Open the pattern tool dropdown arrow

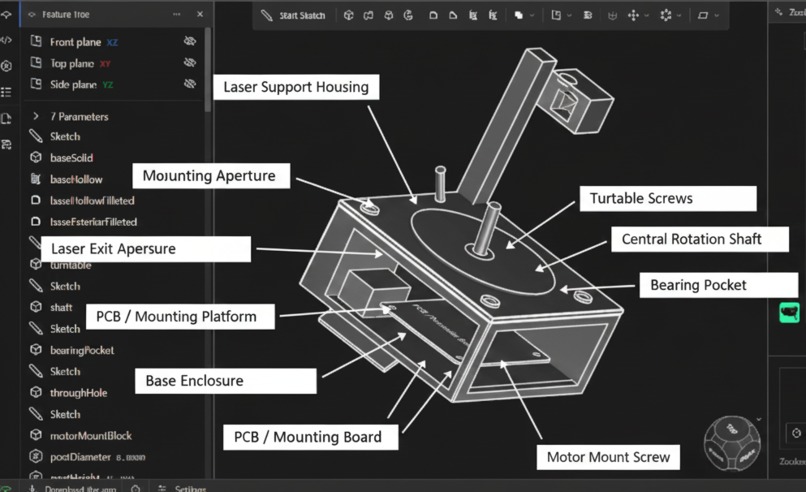[x=679, y=15]
